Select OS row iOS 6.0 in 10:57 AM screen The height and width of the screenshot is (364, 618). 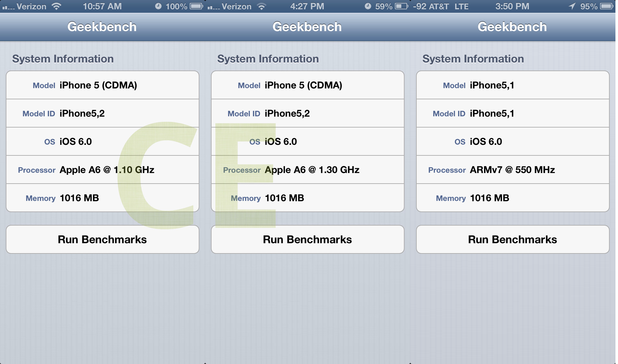tap(103, 142)
